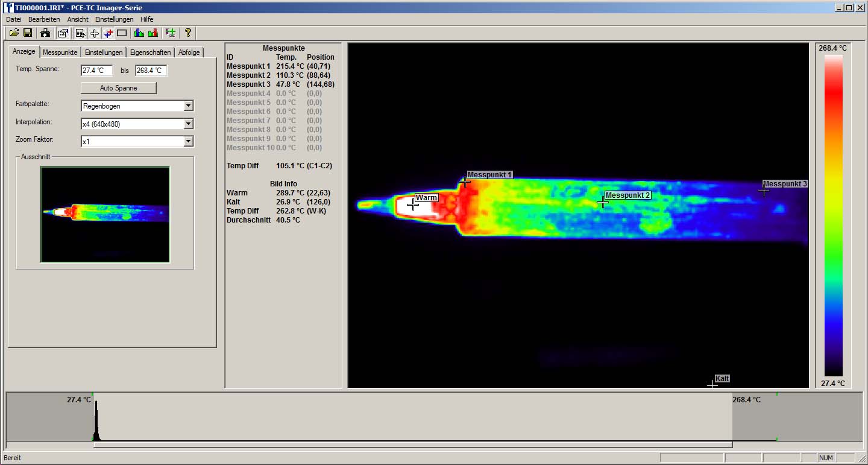Click the yellow question mark help icon
This screenshot has height=465, width=868.
187,33
